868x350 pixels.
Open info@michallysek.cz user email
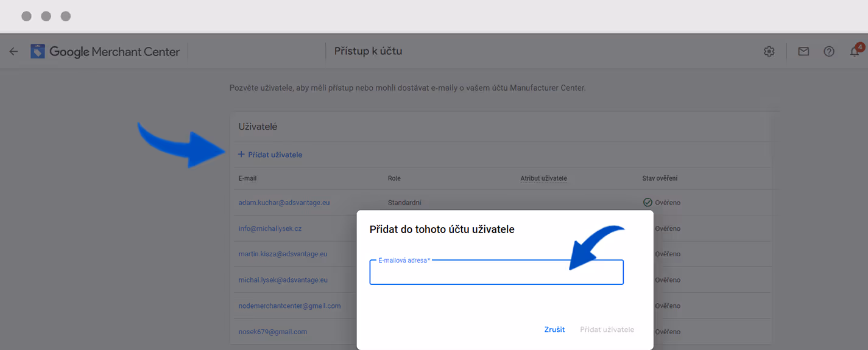pos(270,228)
